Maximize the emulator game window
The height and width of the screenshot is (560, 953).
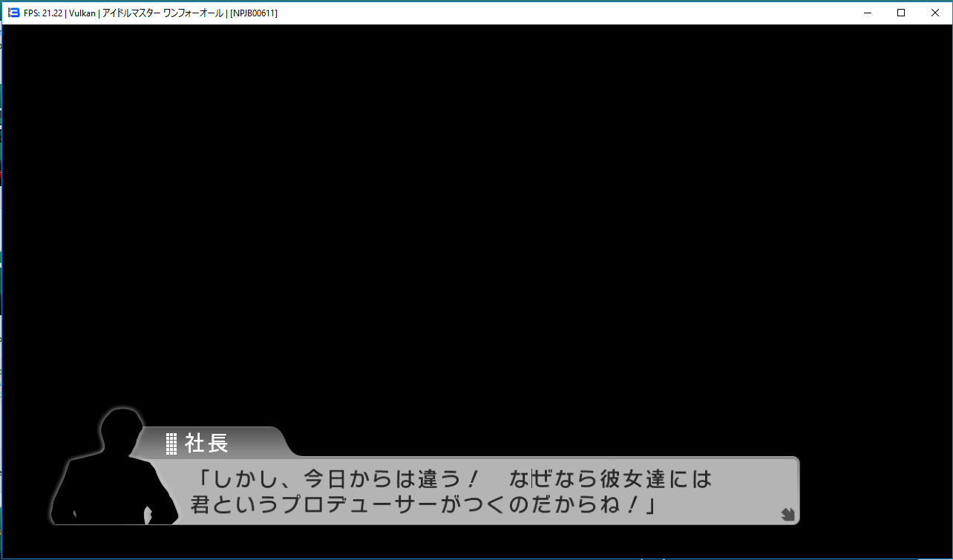pyautogui.click(x=901, y=13)
